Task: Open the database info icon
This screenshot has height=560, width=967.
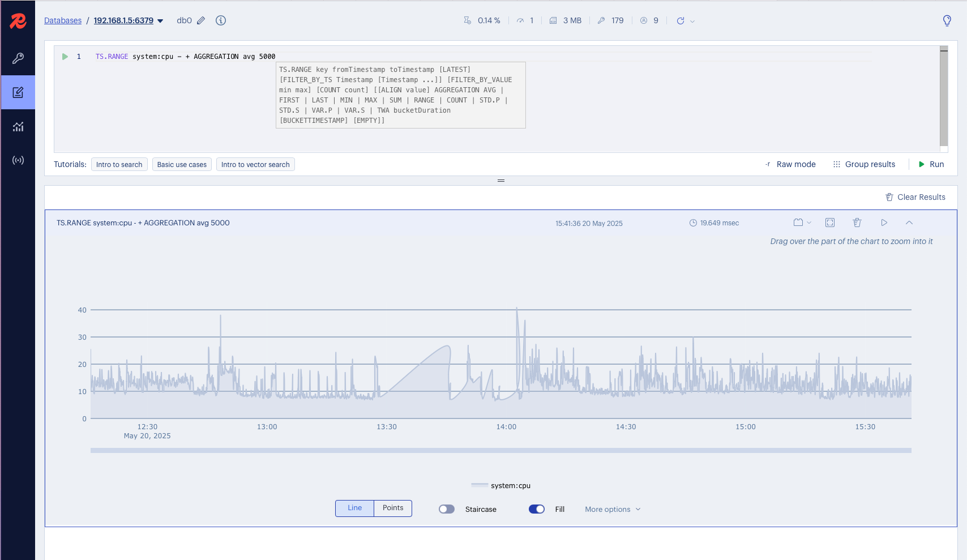Action: pyautogui.click(x=221, y=20)
